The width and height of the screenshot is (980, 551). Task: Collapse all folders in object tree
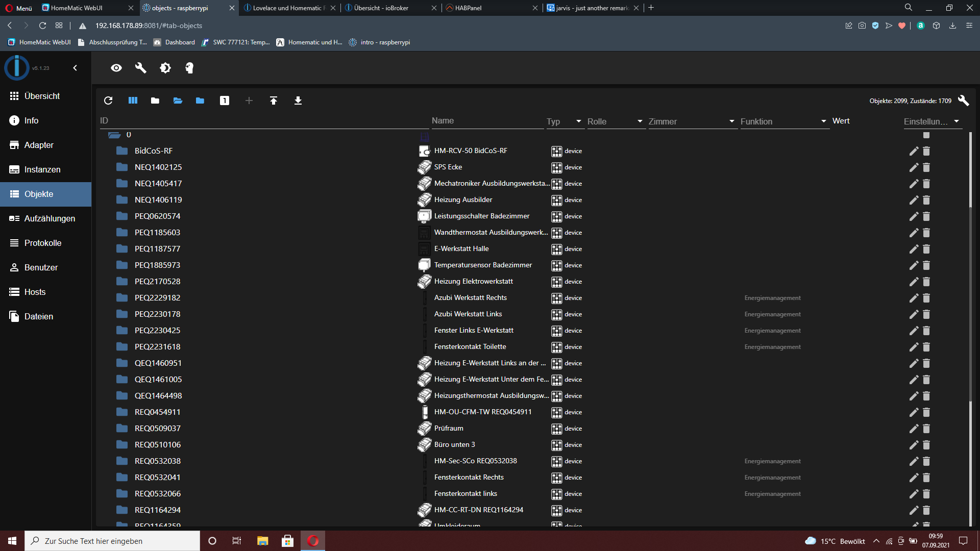point(155,101)
